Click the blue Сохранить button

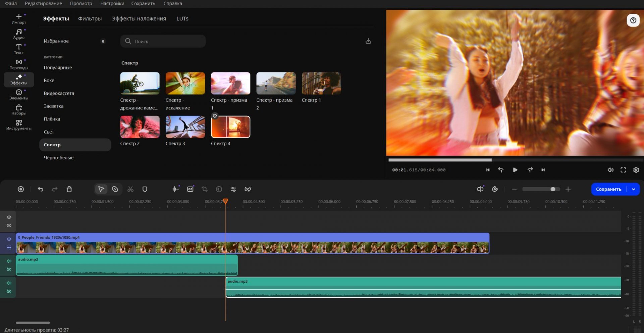[x=608, y=189]
